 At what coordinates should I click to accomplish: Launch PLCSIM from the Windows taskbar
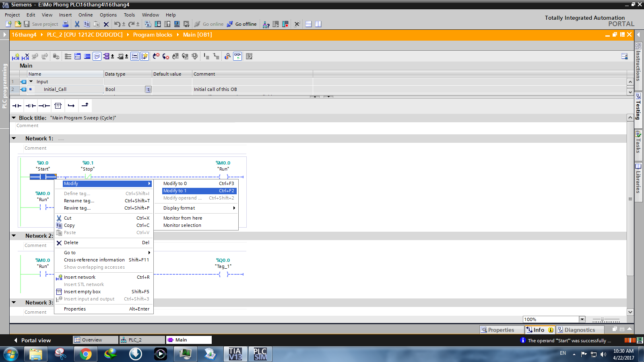(x=260, y=354)
